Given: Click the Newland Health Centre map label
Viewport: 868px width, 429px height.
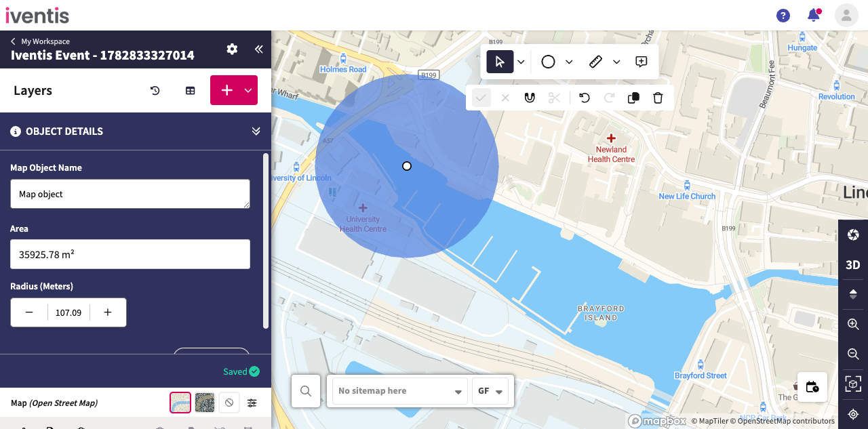Looking at the screenshot, I should tap(611, 154).
